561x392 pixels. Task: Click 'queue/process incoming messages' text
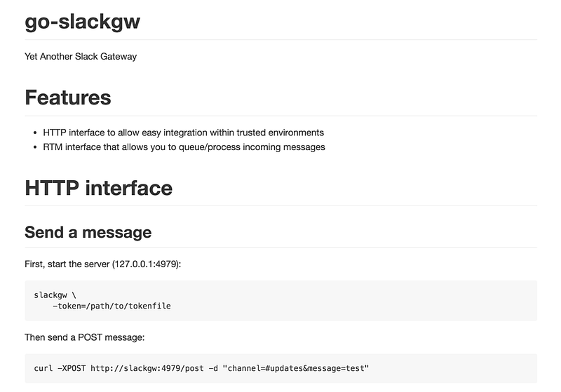click(252, 147)
